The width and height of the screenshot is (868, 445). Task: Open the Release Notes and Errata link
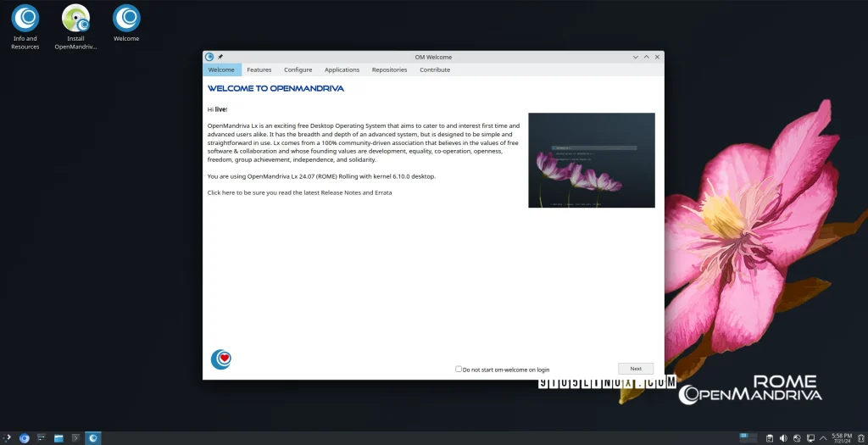pos(299,192)
